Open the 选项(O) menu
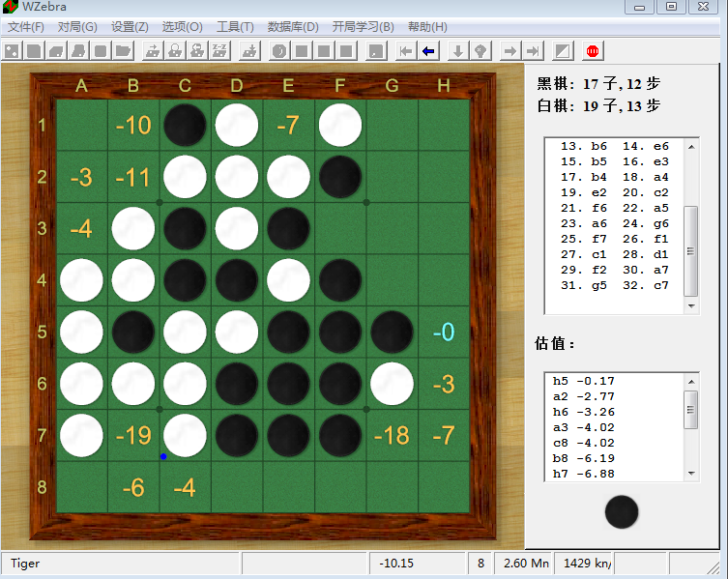 [182, 27]
